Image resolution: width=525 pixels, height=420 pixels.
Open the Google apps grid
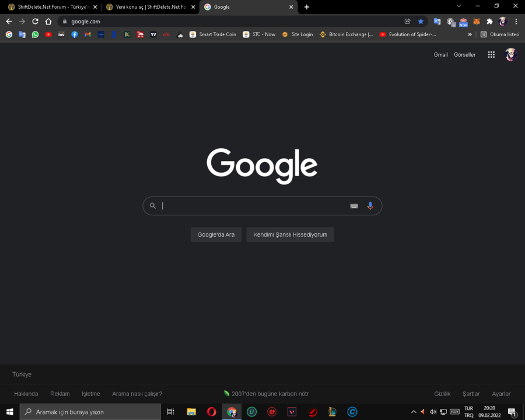tap(491, 55)
